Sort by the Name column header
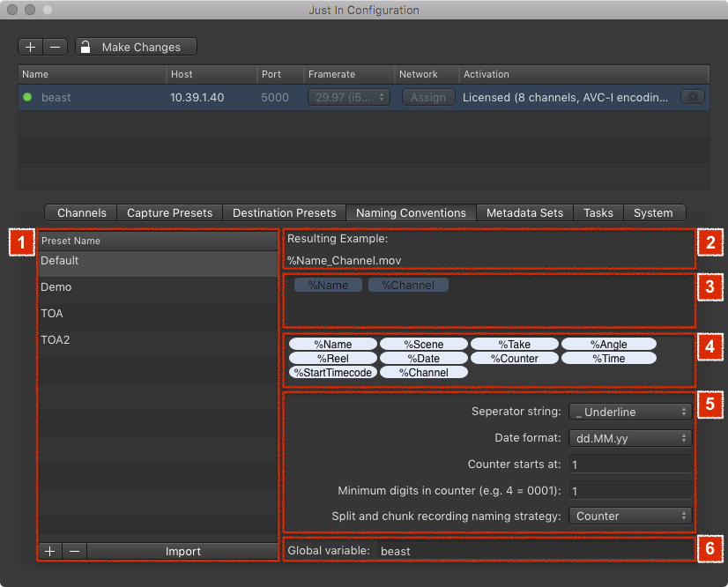 (92, 74)
